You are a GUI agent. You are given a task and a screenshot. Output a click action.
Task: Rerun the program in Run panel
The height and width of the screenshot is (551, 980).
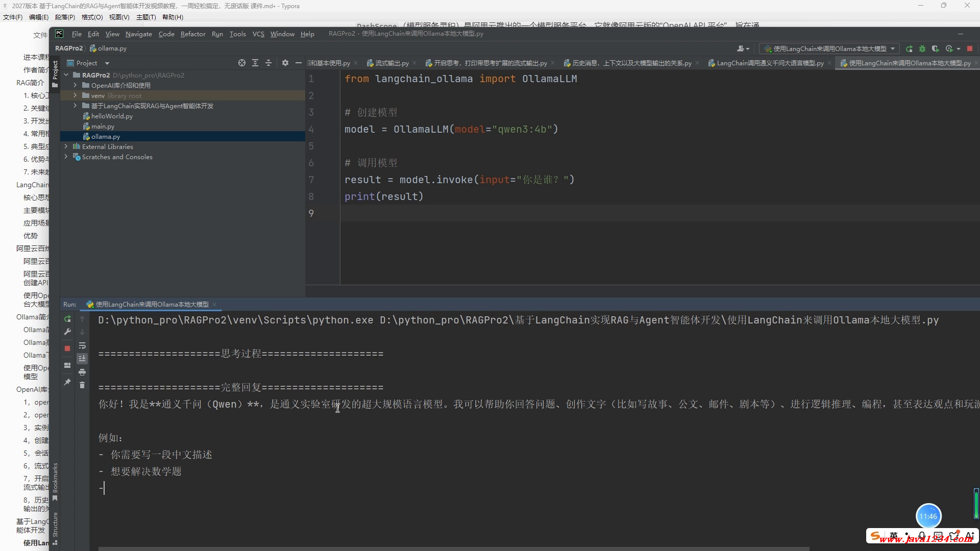tap(67, 319)
